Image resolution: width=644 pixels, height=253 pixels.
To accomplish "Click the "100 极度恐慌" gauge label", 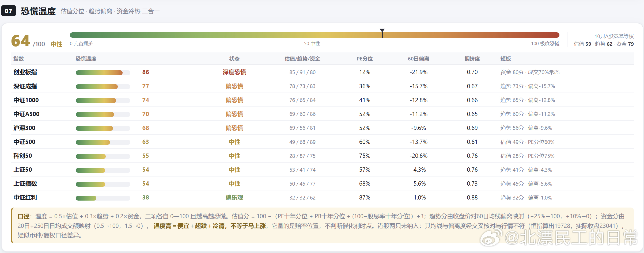I will point(545,44).
